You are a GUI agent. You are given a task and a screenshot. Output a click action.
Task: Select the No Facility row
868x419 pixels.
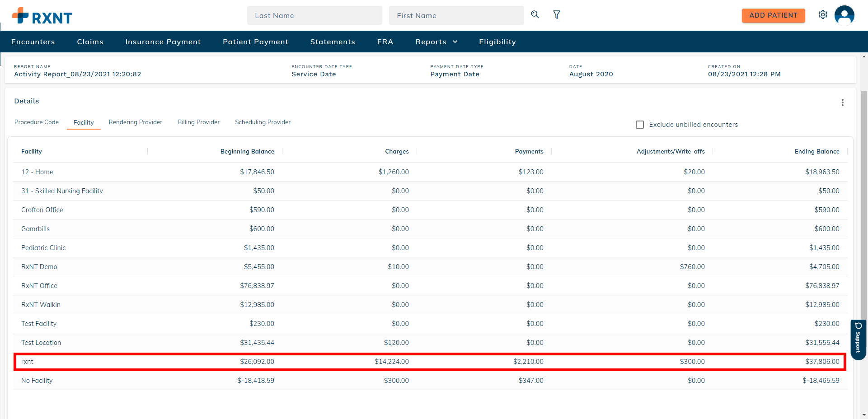click(430, 381)
